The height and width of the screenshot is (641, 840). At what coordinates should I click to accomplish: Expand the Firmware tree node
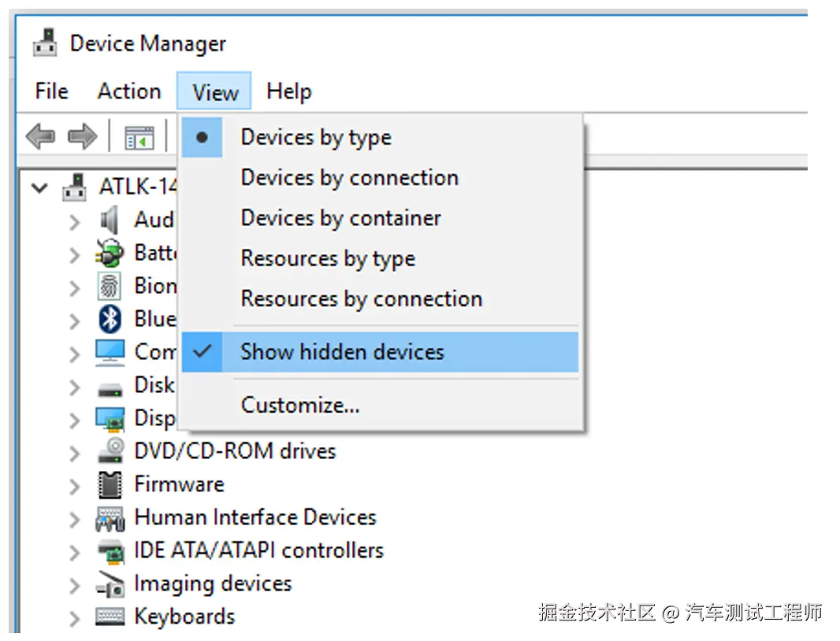pos(74,486)
